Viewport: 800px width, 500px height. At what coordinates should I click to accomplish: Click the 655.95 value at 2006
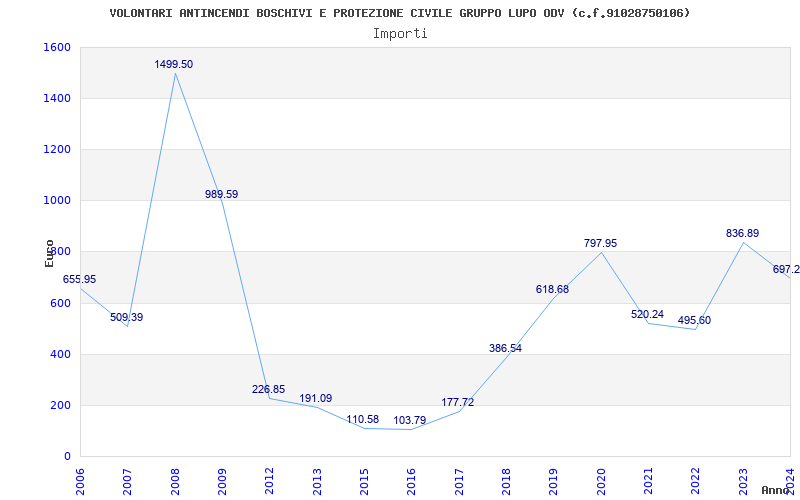[x=79, y=280]
